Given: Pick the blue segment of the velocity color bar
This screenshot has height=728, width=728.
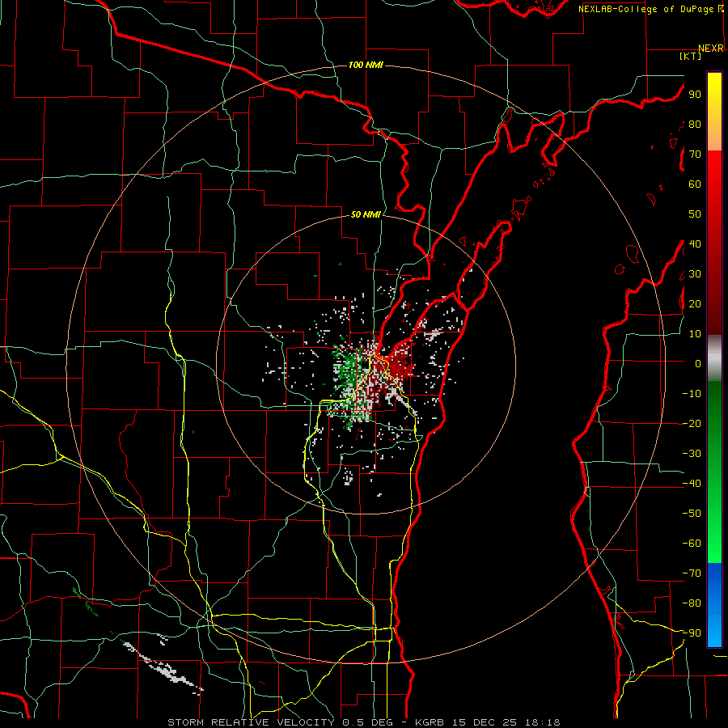Looking at the screenshot, I should point(714,605).
